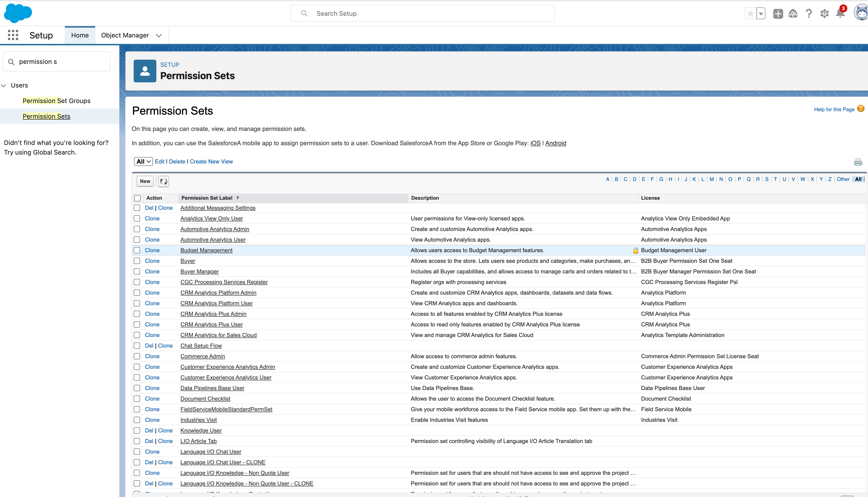The image size is (868, 497).
Task: Click the magnifier icon in Quick Find box
Action: coord(11,62)
